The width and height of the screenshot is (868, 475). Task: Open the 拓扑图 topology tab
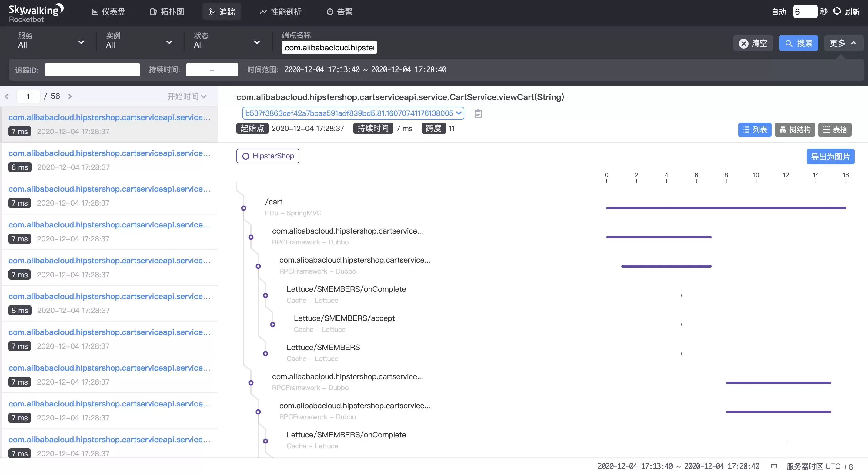(x=167, y=12)
